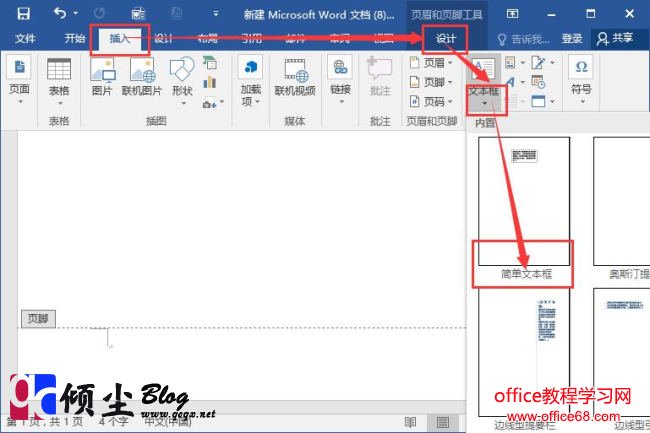Insert a SmartArt graphic
Screen dimensions: 650x433
tap(210, 63)
